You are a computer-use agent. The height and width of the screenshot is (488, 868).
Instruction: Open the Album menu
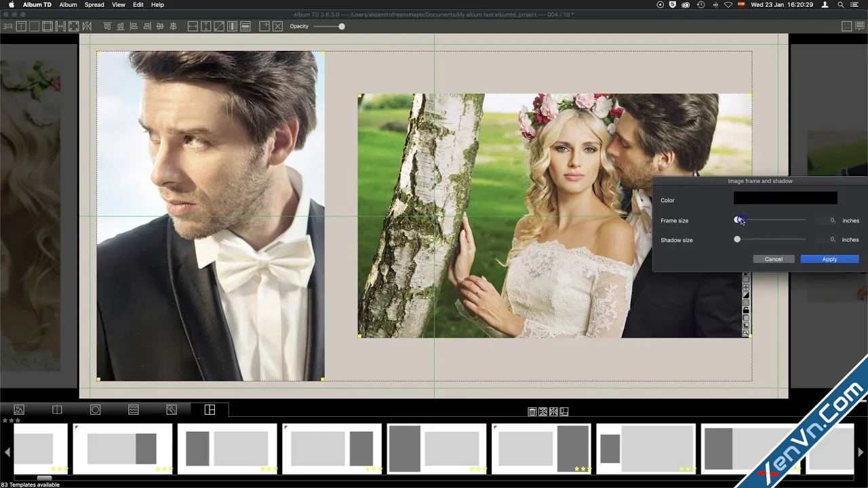click(x=68, y=5)
